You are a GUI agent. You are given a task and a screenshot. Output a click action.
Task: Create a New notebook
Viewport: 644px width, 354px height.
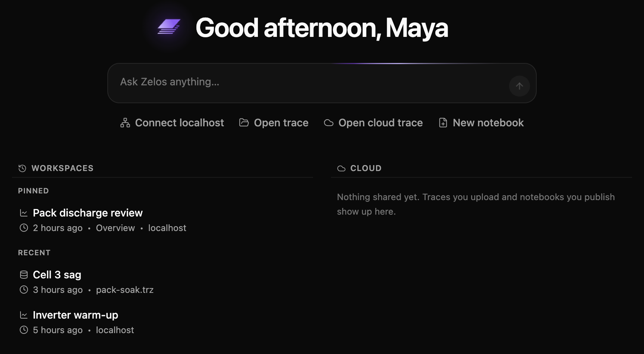481,123
